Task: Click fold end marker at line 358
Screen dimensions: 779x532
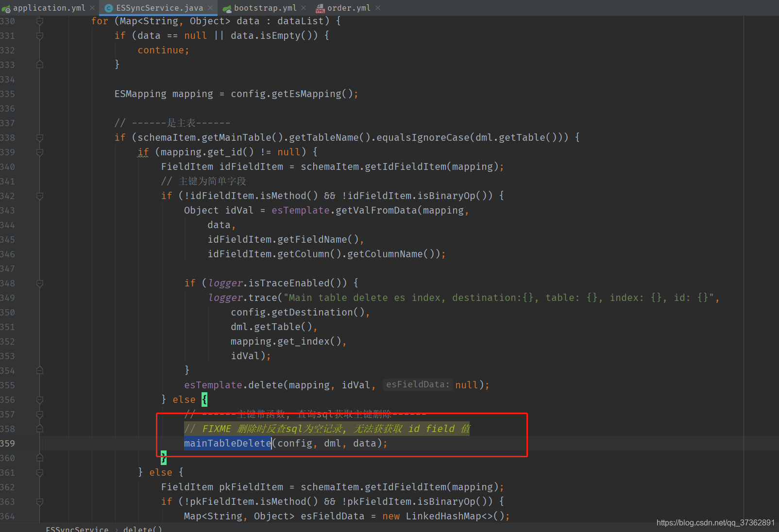Action: pos(40,429)
